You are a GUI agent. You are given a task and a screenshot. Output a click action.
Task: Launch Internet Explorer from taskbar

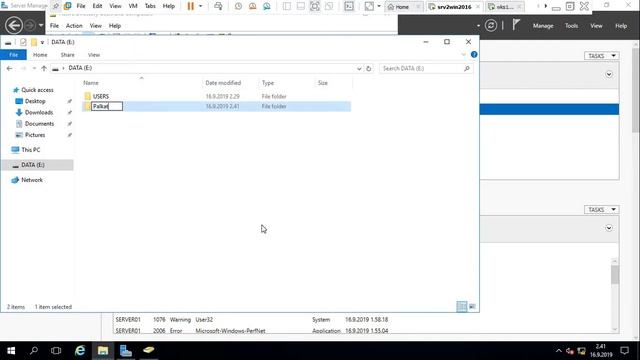point(80,351)
